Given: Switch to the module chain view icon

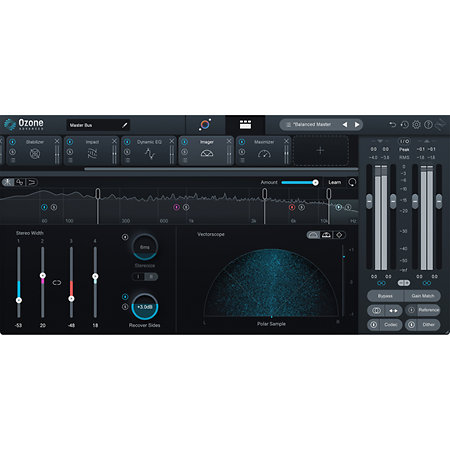Looking at the screenshot, I should (x=245, y=125).
